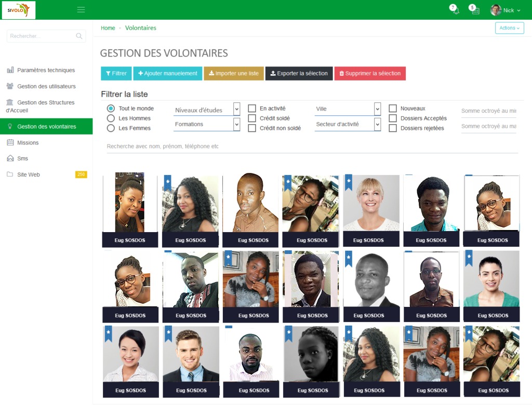Click the hamburger menu icon in header
Image resolution: width=532 pixels, height=417 pixels.
point(81,10)
